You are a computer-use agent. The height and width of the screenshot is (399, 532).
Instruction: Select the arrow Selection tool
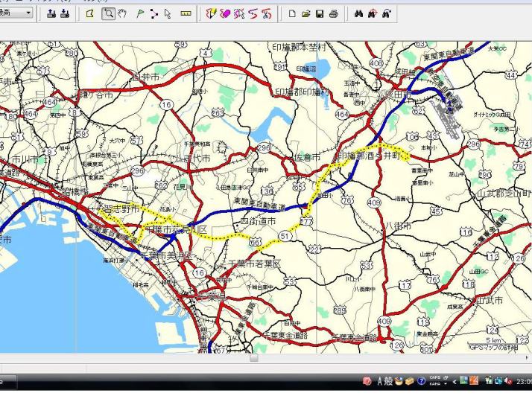pyautogui.click(x=168, y=13)
